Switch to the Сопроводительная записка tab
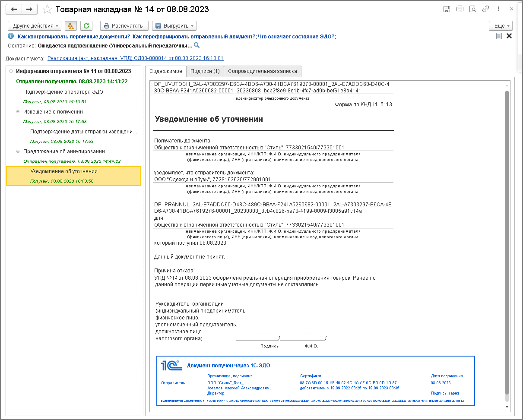 click(263, 71)
